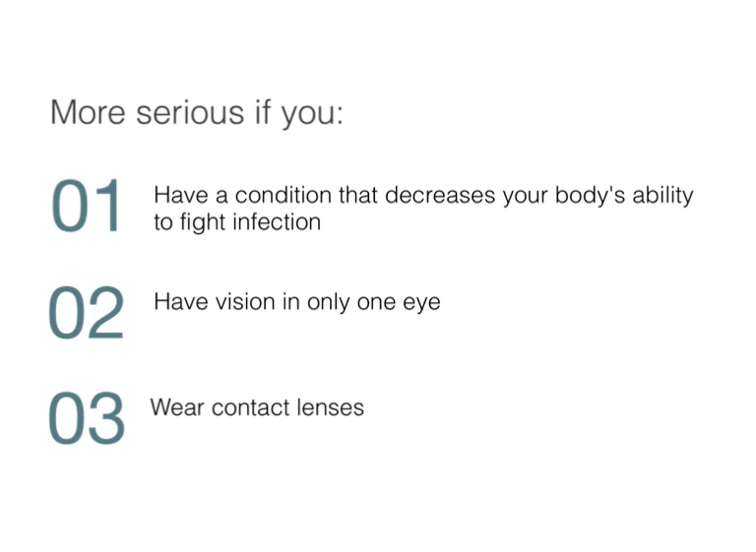The width and height of the screenshot is (756, 552).
Task: Click the "More serious if you:" heading
Action: (197, 112)
